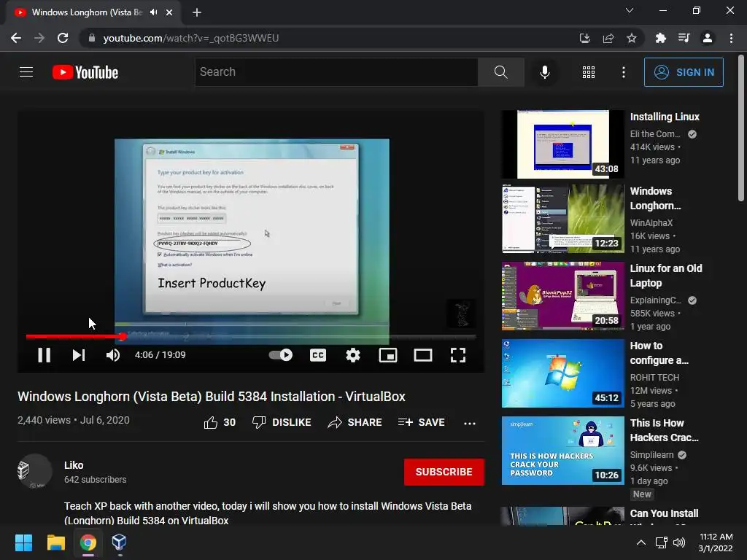
Task: Open the YouTube hamburger guide menu
Action: tap(26, 72)
